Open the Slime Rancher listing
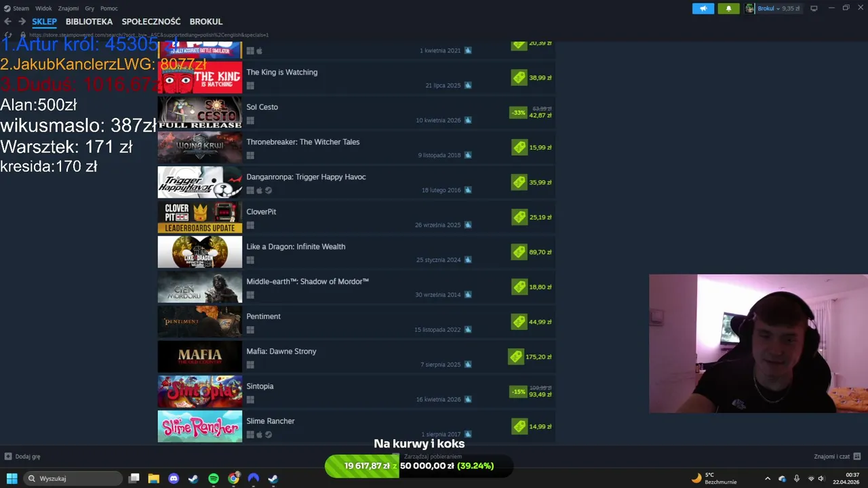 click(x=357, y=426)
